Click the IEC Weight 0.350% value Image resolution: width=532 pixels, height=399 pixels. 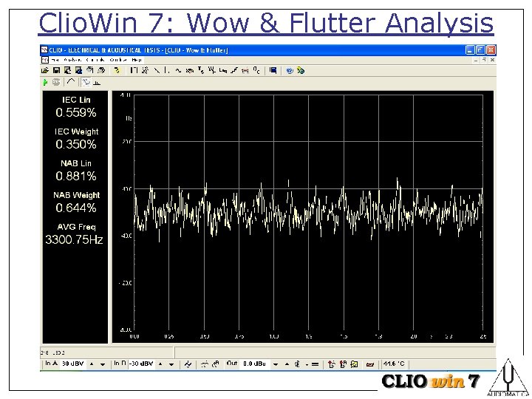(76, 145)
